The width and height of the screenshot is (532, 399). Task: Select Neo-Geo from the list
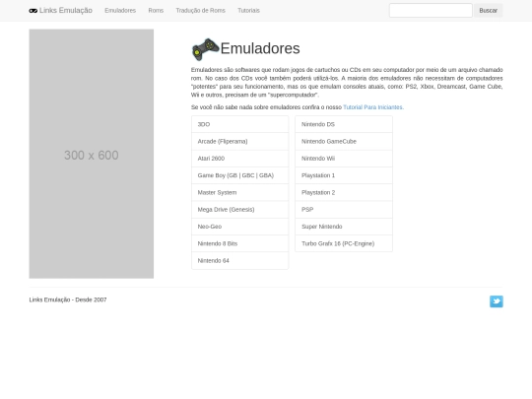click(239, 227)
